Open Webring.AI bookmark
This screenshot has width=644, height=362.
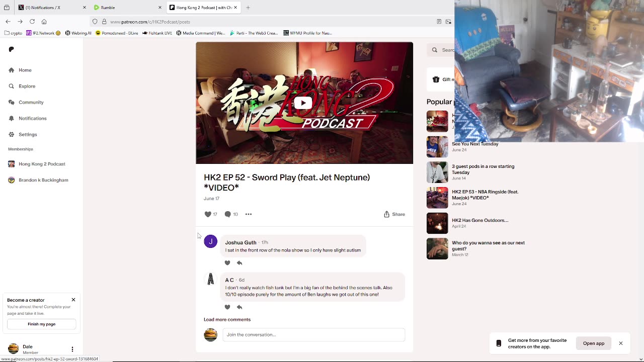tap(78, 33)
